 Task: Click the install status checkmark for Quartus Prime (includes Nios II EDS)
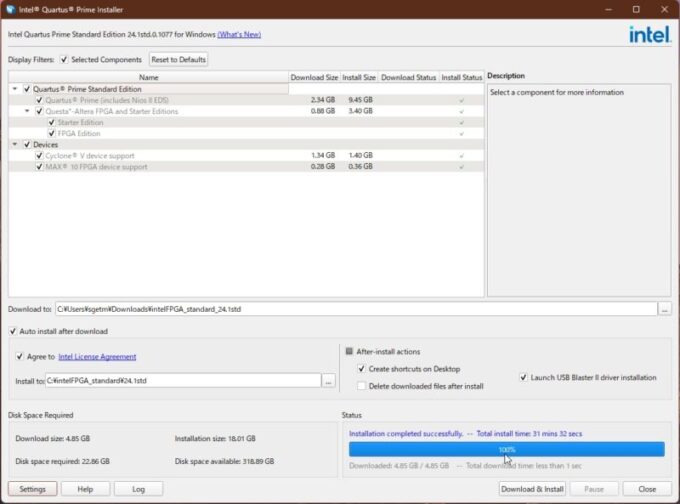[x=461, y=100]
